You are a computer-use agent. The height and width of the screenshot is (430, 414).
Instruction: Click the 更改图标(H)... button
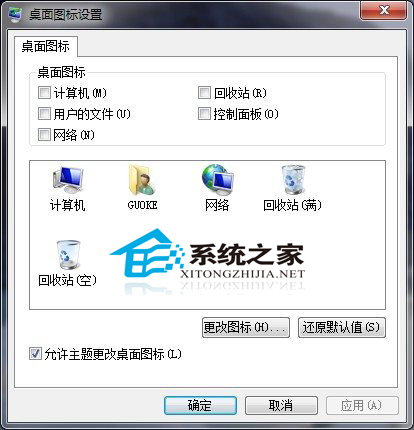[246, 327]
